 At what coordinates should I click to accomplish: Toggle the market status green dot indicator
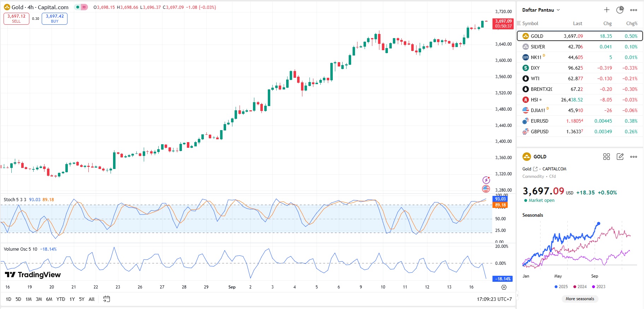click(78, 7)
